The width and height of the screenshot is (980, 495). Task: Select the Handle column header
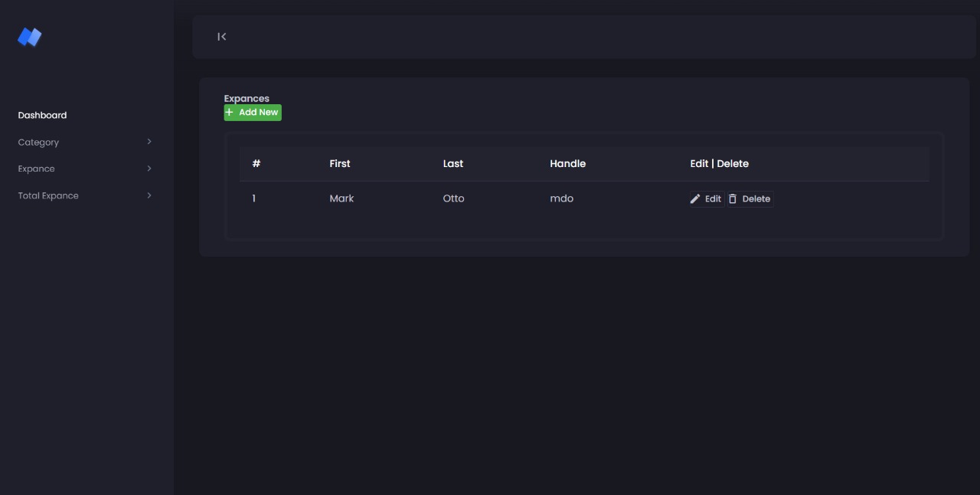tap(568, 163)
